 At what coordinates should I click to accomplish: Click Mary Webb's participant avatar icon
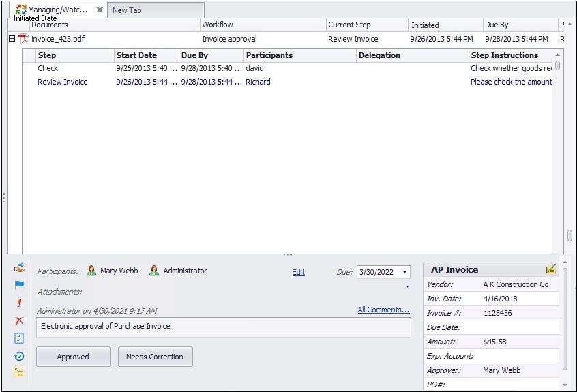[x=91, y=271]
